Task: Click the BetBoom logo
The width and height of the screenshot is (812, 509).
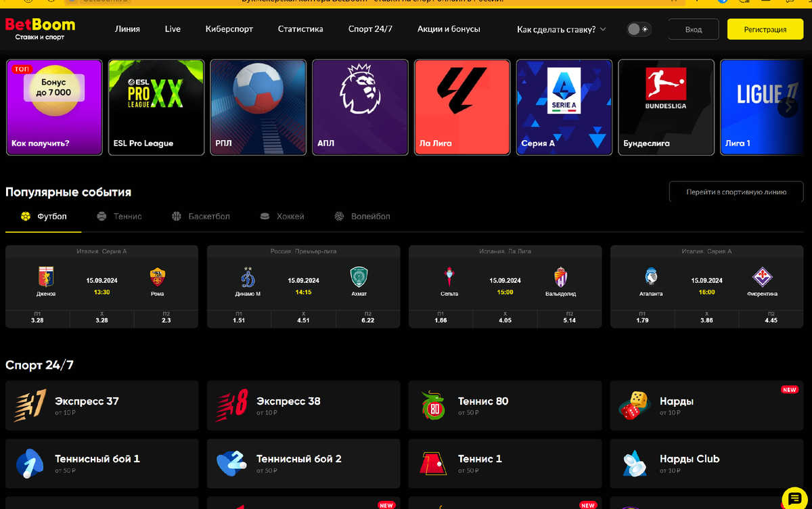Action: pos(40,28)
